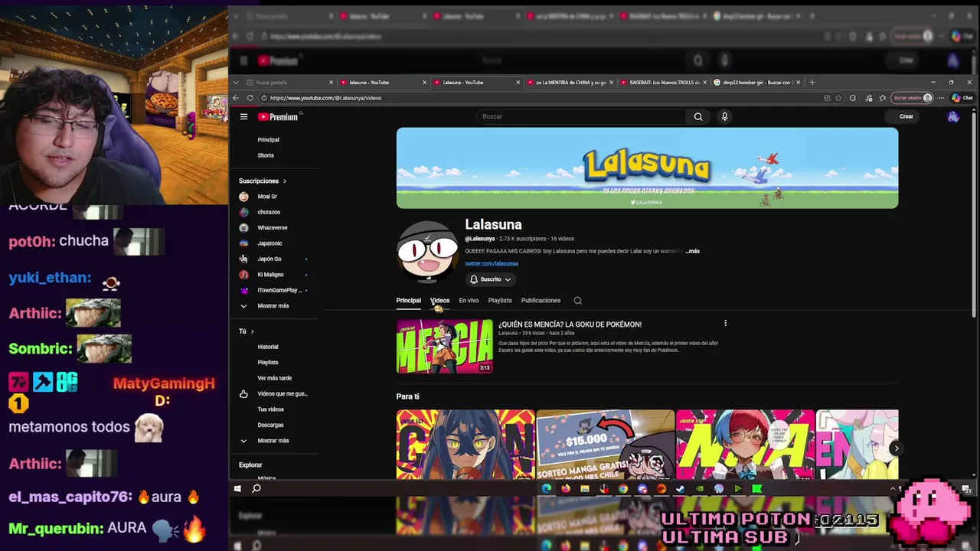980x551 pixels.
Task: Click the YouTube Premium logo
Action: click(278, 116)
